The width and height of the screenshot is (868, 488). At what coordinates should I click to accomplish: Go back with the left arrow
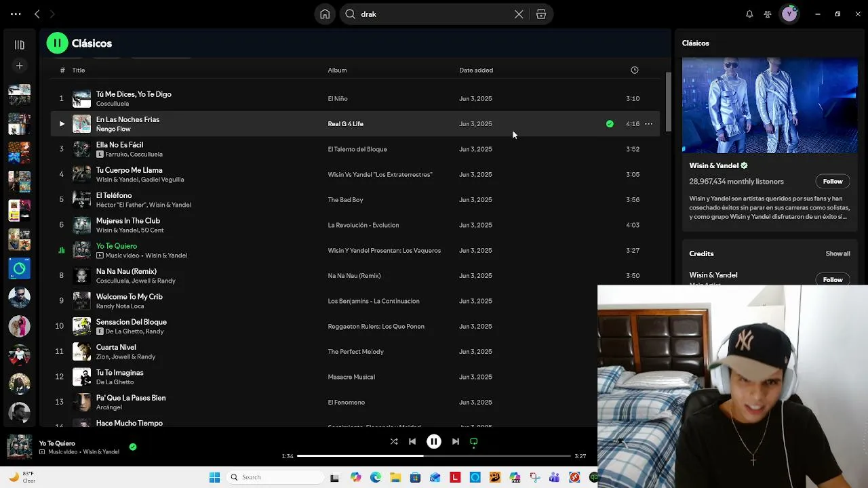(37, 14)
